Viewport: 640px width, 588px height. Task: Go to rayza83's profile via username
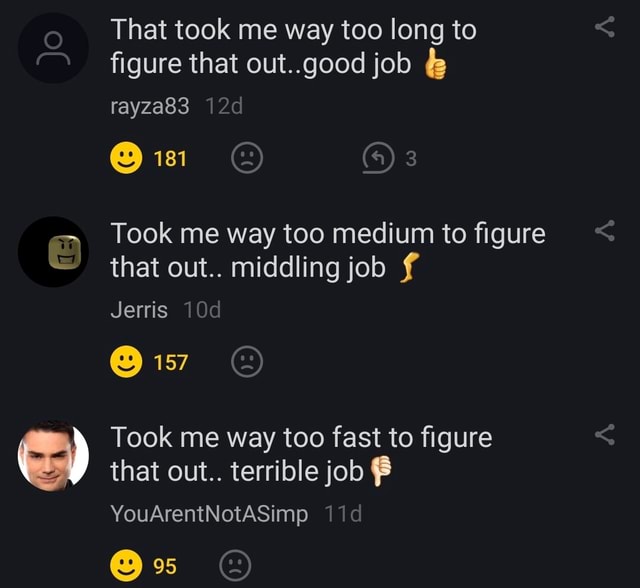(149, 107)
